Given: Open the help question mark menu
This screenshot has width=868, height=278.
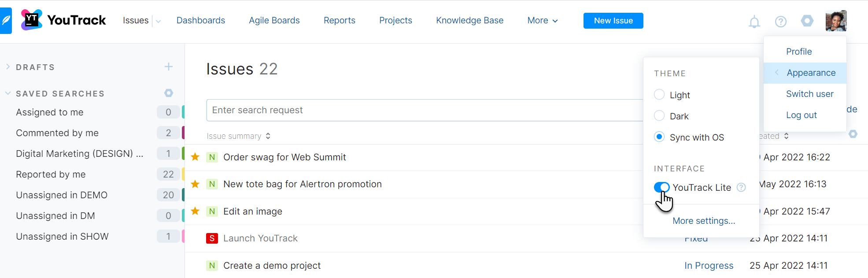Looking at the screenshot, I should pos(781,21).
